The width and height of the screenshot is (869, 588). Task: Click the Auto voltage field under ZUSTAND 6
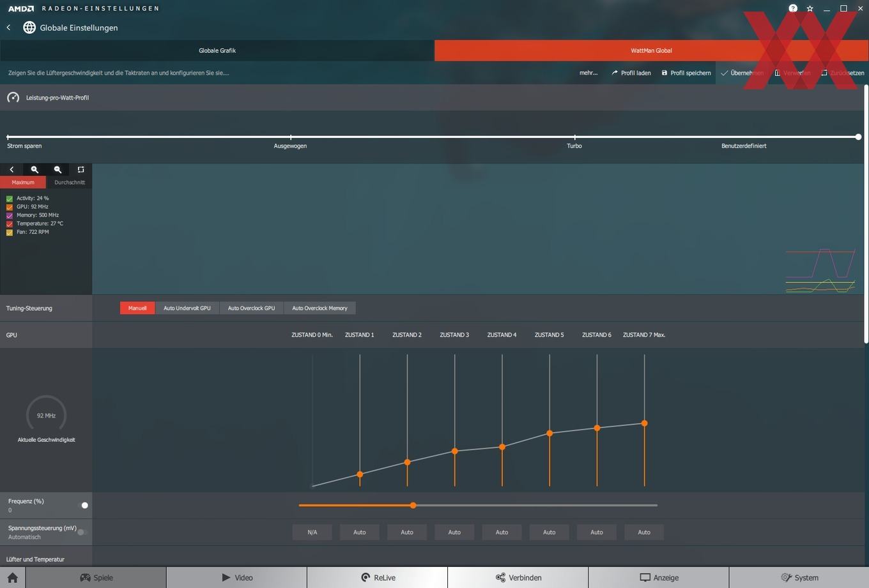597,532
